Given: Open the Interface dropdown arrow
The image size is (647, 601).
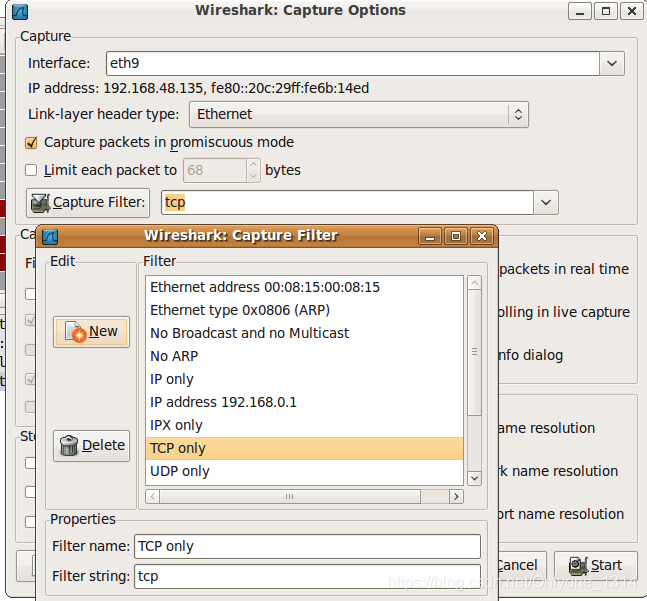Looking at the screenshot, I should (x=612, y=64).
